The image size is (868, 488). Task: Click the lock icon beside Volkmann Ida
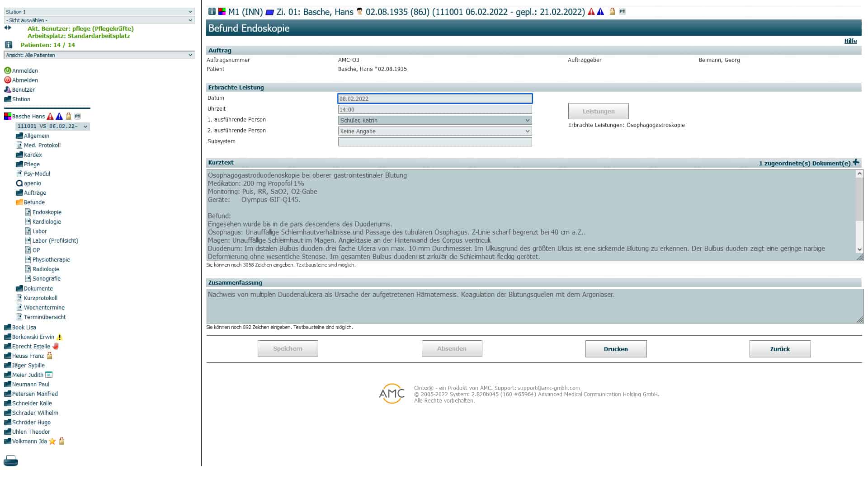(x=62, y=441)
